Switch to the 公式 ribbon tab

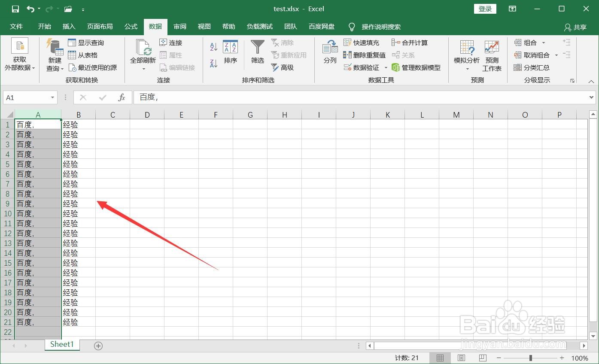pyautogui.click(x=131, y=27)
